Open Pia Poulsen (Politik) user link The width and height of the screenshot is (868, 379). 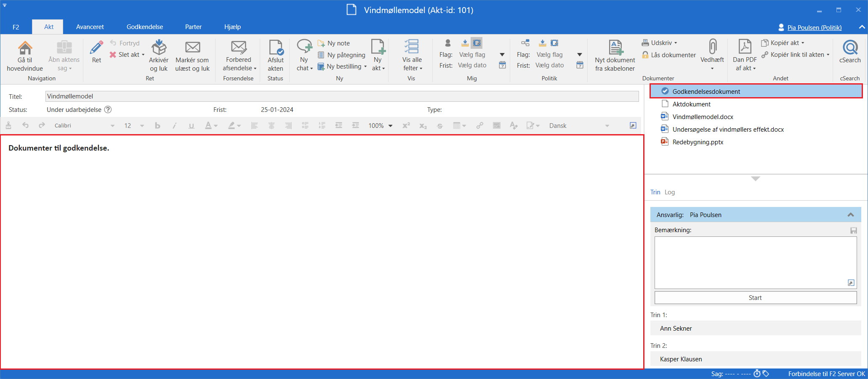point(815,27)
